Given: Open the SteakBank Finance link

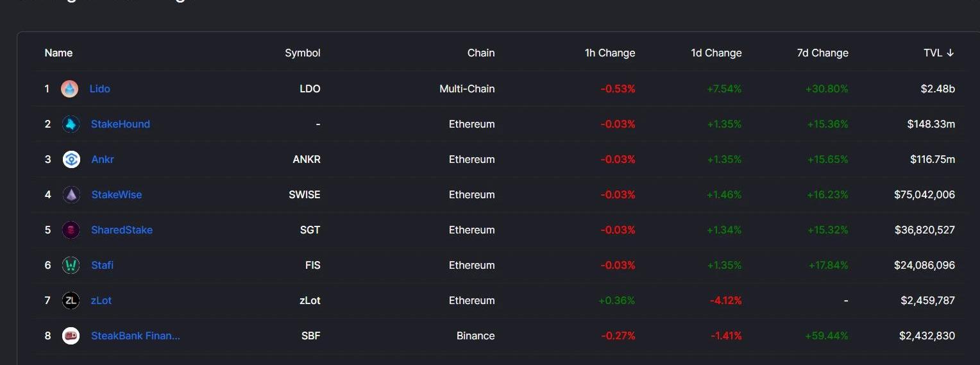Looking at the screenshot, I should point(135,335).
